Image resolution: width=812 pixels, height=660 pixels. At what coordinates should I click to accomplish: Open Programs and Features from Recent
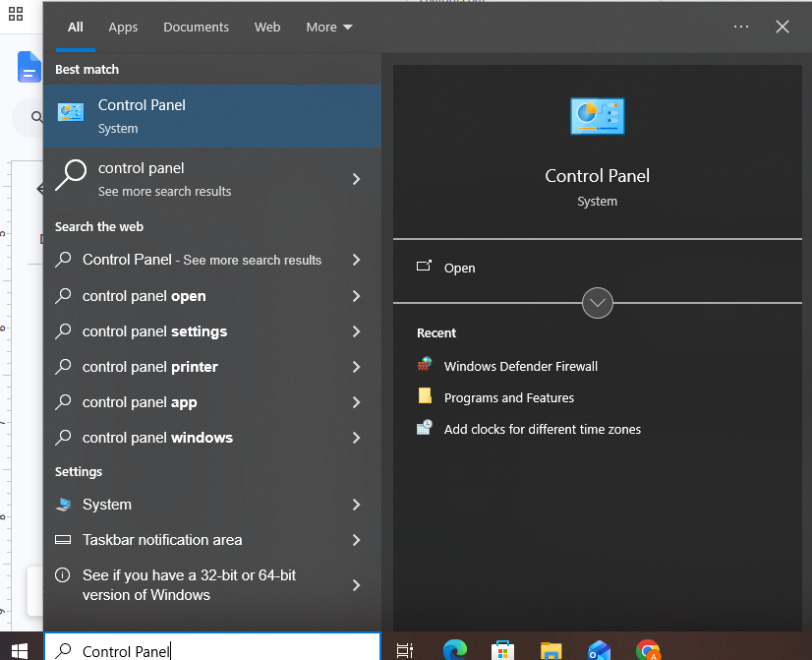point(509,397)
